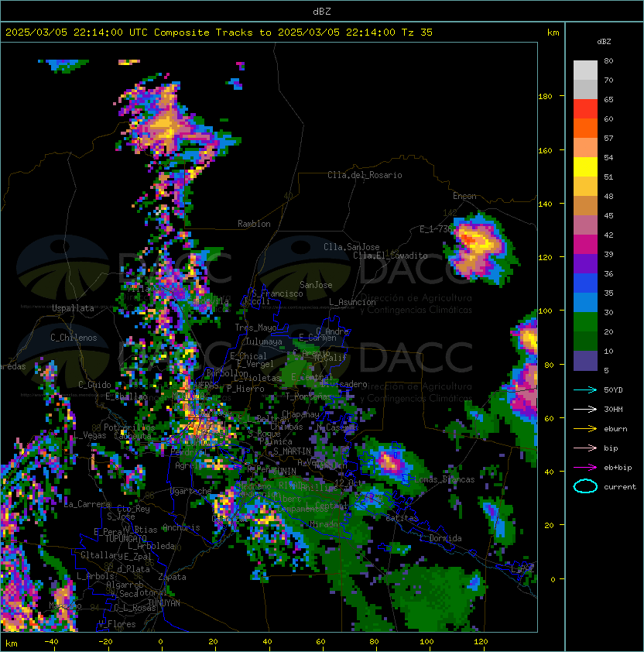Pick the purple 36-39 dBZ swatch

(x=585, y=263)
